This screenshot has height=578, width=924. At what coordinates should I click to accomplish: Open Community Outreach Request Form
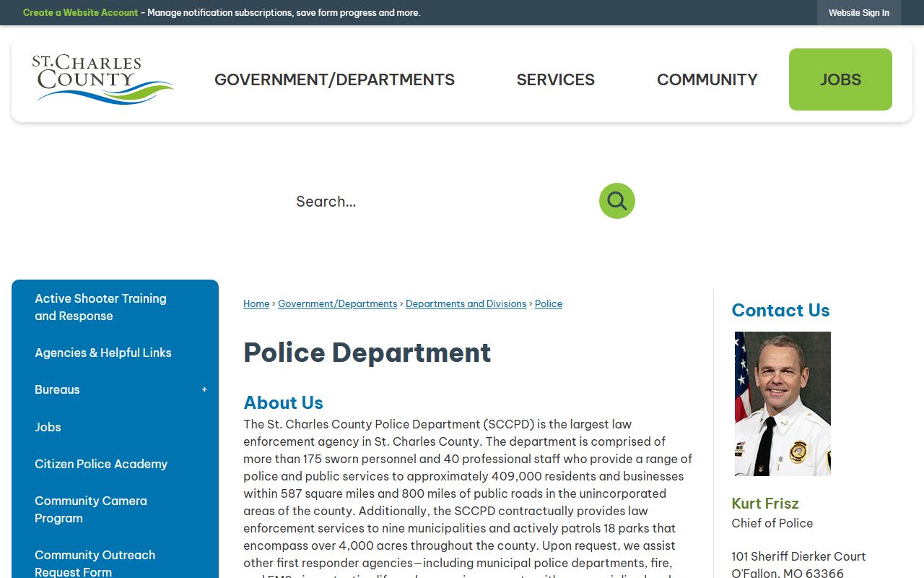95,563
